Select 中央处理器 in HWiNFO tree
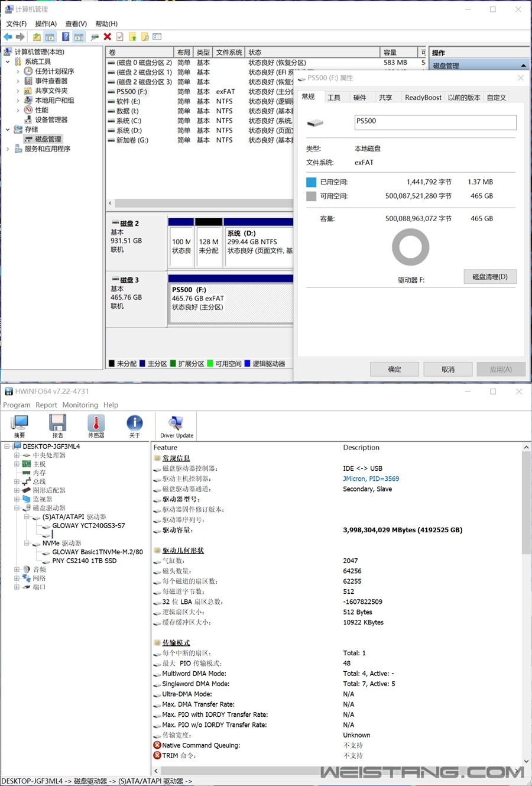Image resolution: width=532 pixels, height=786 pixels. [49, 455]
